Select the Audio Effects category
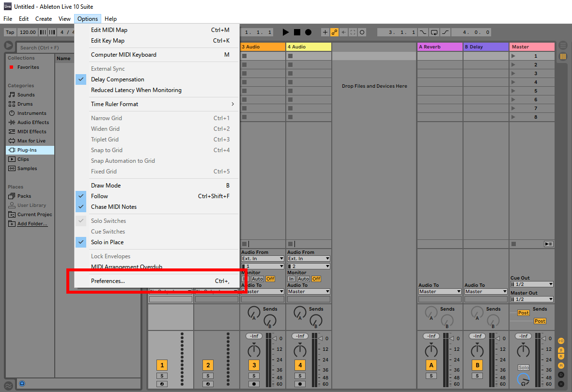The image size is (572, 392). [x=33, y=122]
